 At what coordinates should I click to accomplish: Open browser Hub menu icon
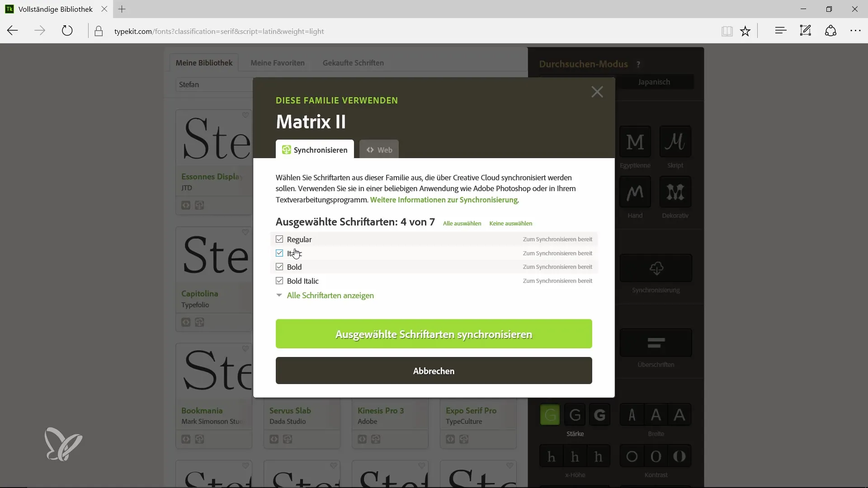(781, 31)
